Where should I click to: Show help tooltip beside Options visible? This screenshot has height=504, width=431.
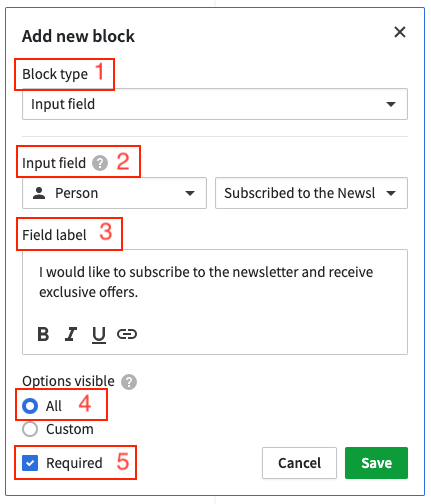[129, 382]
